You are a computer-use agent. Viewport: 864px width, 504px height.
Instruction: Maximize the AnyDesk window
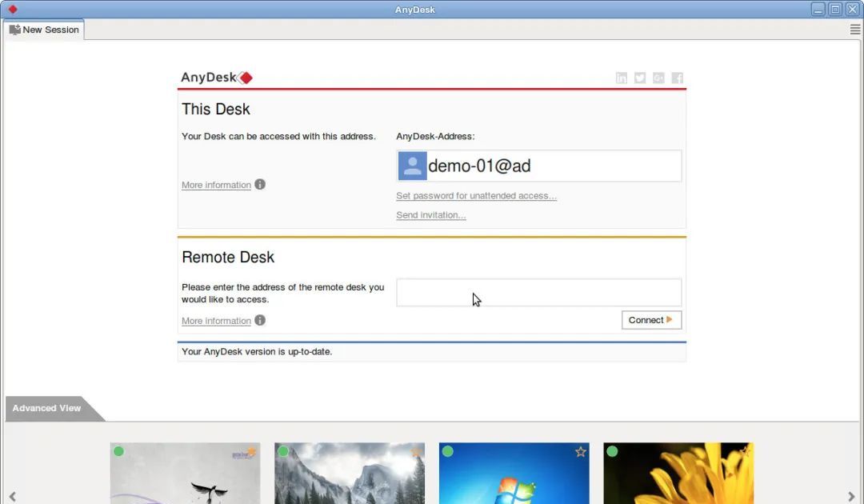834,10
